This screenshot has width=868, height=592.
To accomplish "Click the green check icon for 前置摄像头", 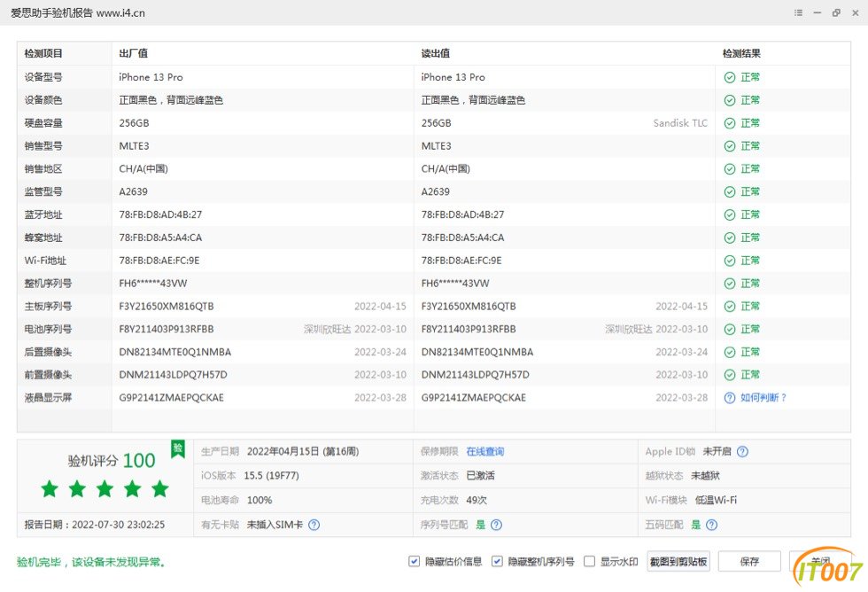I will (730, 375).
